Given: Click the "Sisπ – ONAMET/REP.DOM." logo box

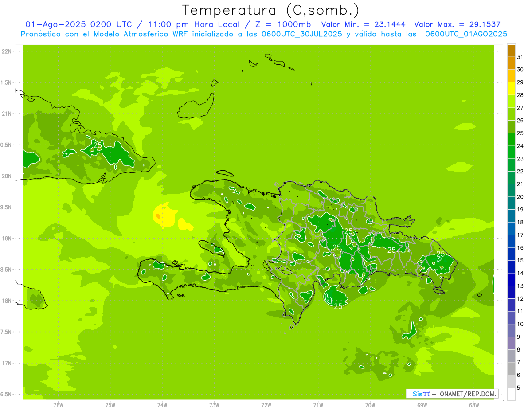Looking at the screenshot, I should tap(452, 394).
